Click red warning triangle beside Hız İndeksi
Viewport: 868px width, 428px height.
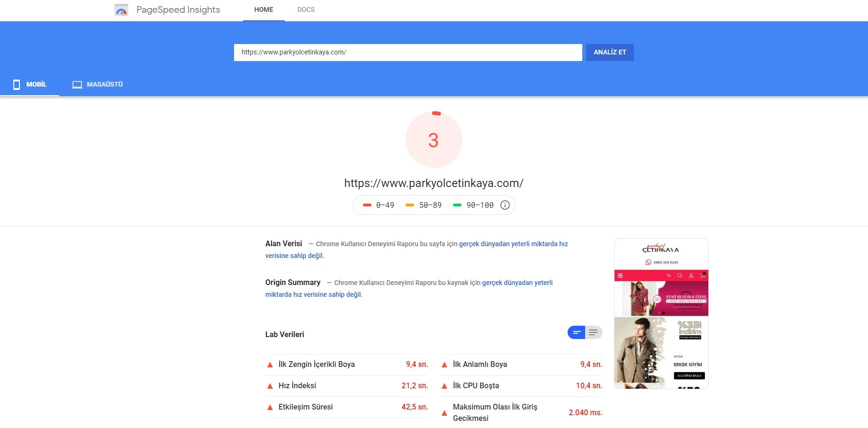[x=270, y=386]
